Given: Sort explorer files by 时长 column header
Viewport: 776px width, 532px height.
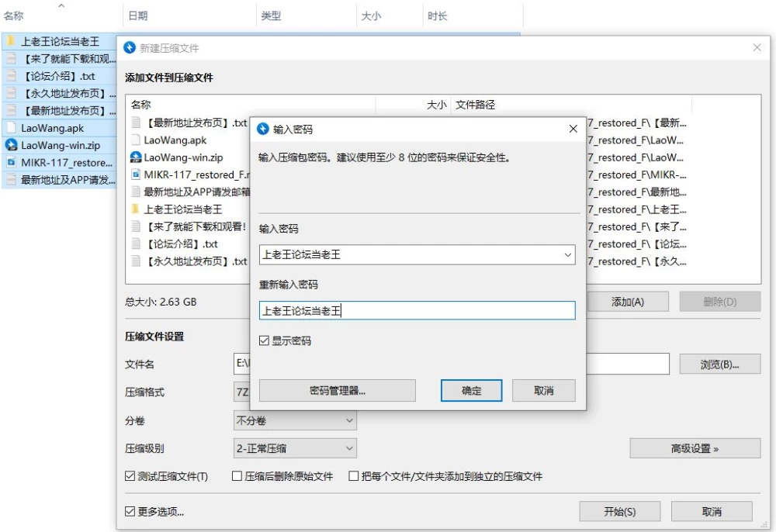Looking at the screenshot, I should point(473,16).
